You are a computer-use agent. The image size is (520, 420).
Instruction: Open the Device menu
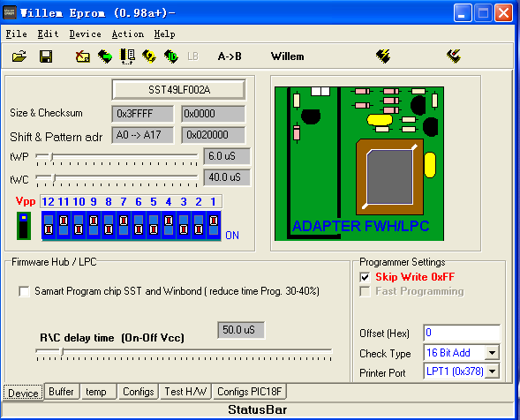point(86,34)
